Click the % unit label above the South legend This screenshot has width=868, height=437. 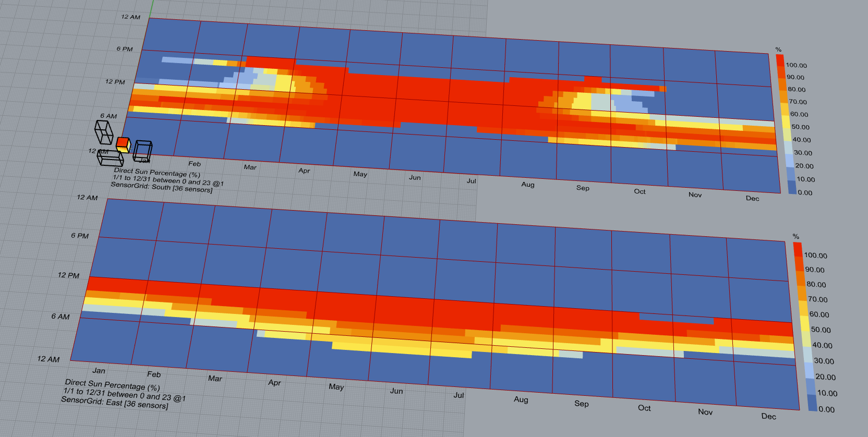778,50
